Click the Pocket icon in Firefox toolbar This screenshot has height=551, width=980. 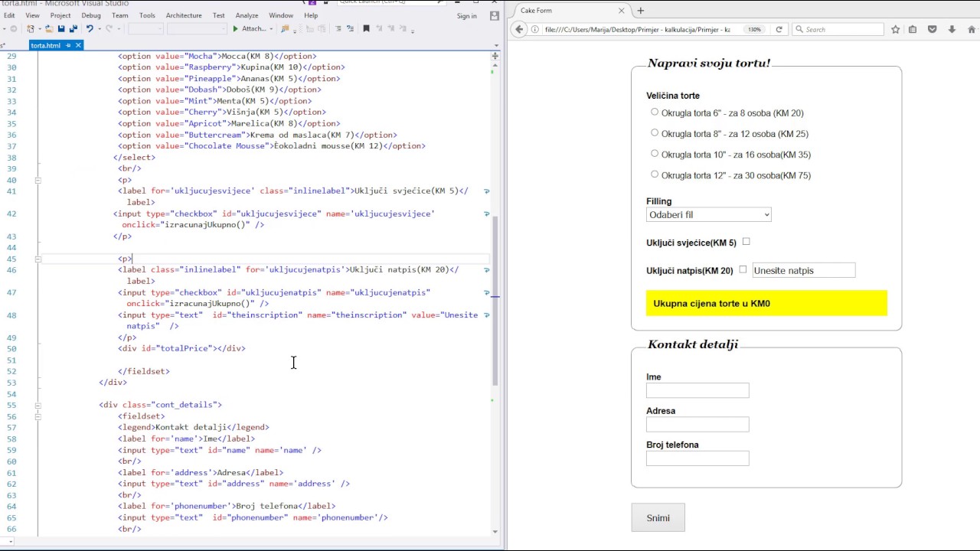coord(932,29)
